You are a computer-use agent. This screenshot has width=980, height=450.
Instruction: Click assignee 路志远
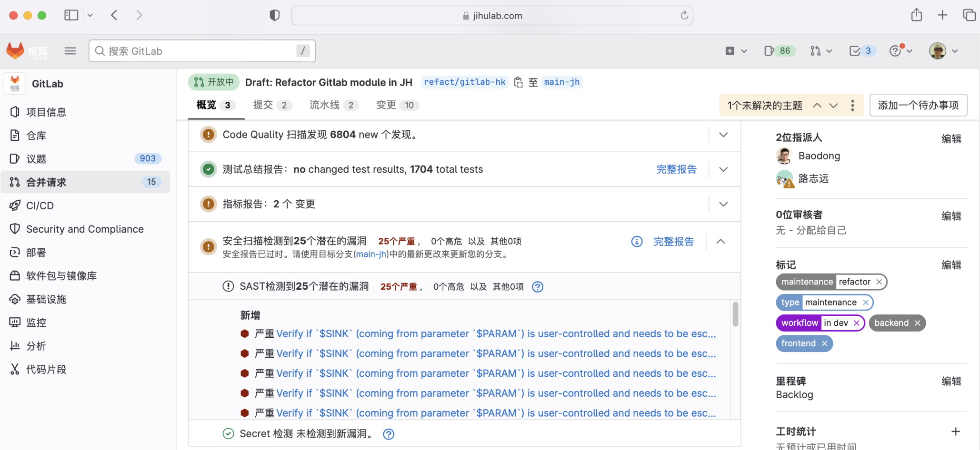813,178
